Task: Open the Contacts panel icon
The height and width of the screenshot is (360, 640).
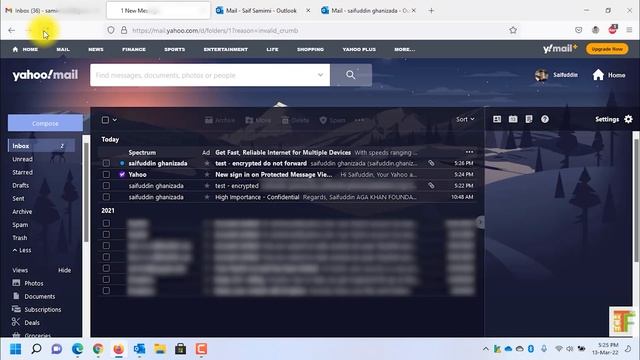Action: tap(497, 119)
